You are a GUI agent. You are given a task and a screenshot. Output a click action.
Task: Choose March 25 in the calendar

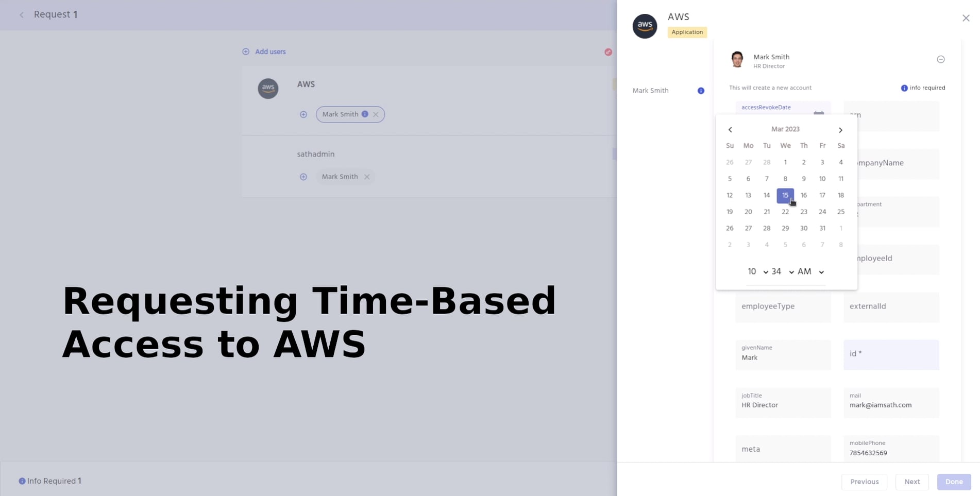pos(841,212)
